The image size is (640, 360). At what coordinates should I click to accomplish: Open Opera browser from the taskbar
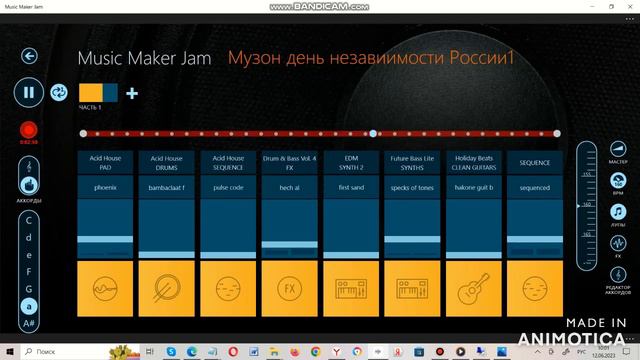click(233, 351)
